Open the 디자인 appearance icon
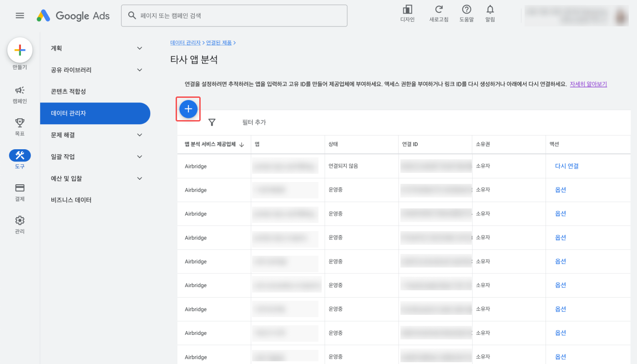Screen dimensions: 637x364 coord(407,10)
